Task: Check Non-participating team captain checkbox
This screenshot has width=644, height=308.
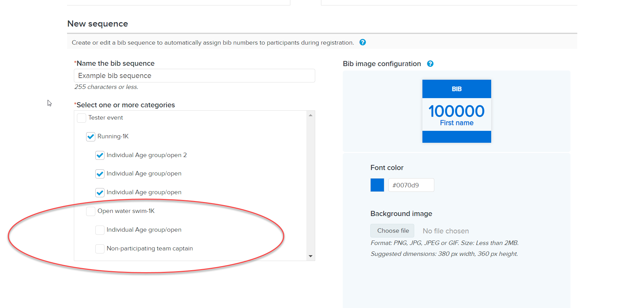Action: (x=100, y=249)
